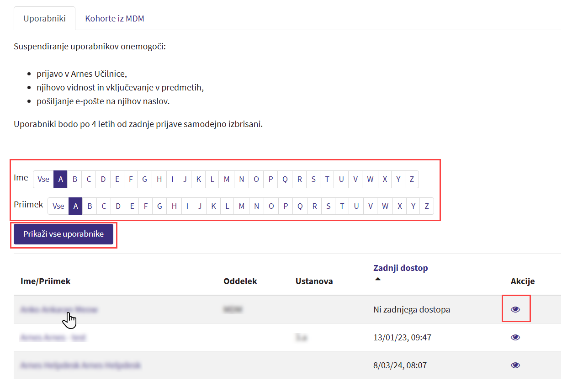Click the sort arrow under Zadnji dostop

coord(377,279)
